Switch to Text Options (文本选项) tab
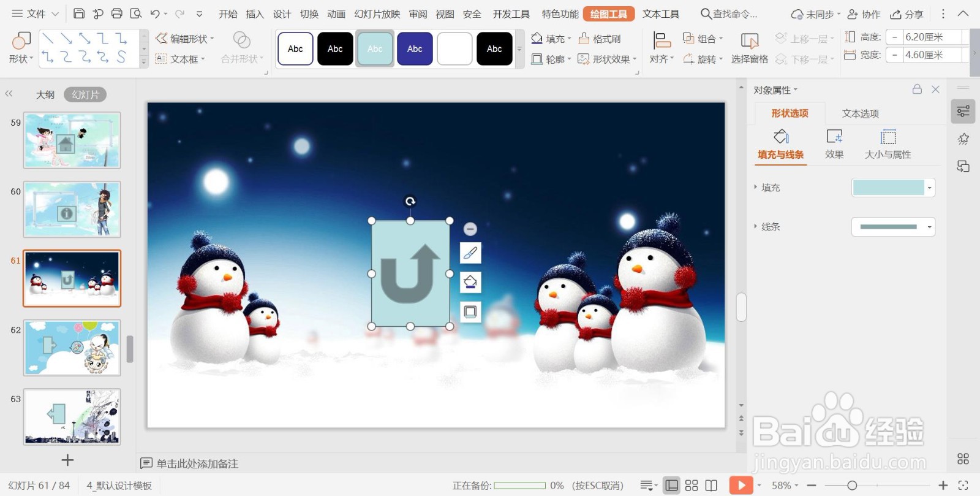This screenshot has width=980, height=496. 861,113
